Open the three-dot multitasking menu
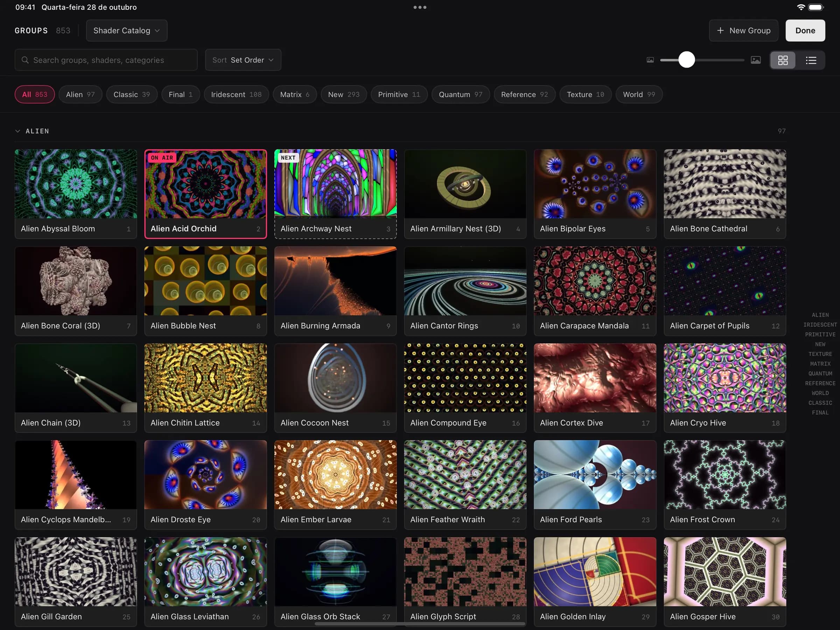Screen dimensions: 840x630 click(x=420, y=7)
